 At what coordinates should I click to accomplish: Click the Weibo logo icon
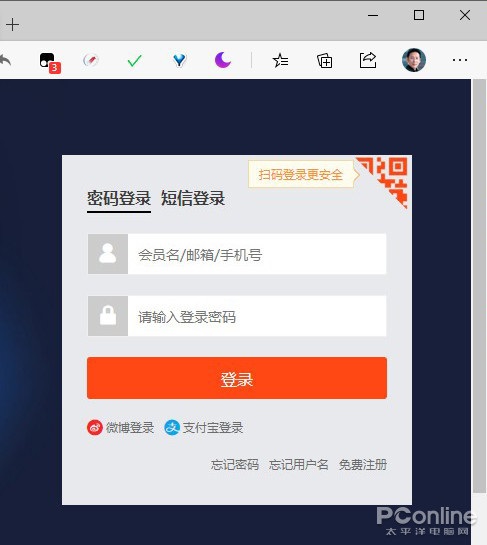95,428
